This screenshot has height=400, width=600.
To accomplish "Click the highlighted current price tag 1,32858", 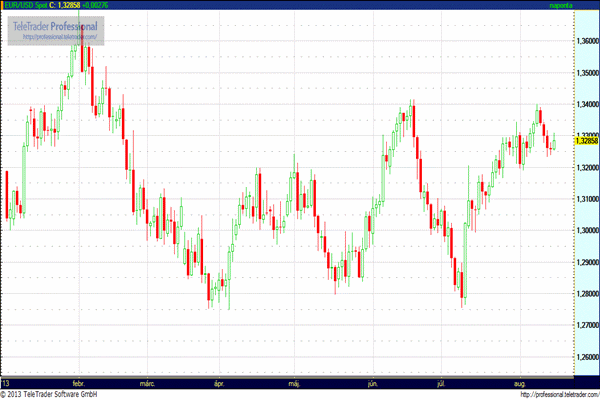I will (x=585, y=141).
